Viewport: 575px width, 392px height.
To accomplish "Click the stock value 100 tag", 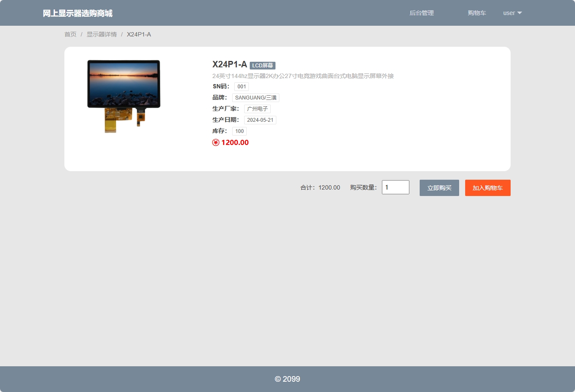I will pyautogui.click(x=239, y=131).
